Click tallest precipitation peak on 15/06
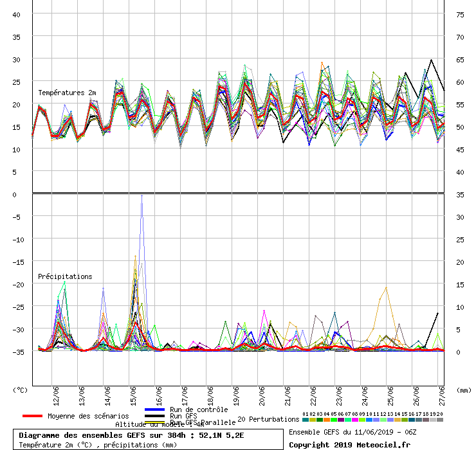 [142, 196]
